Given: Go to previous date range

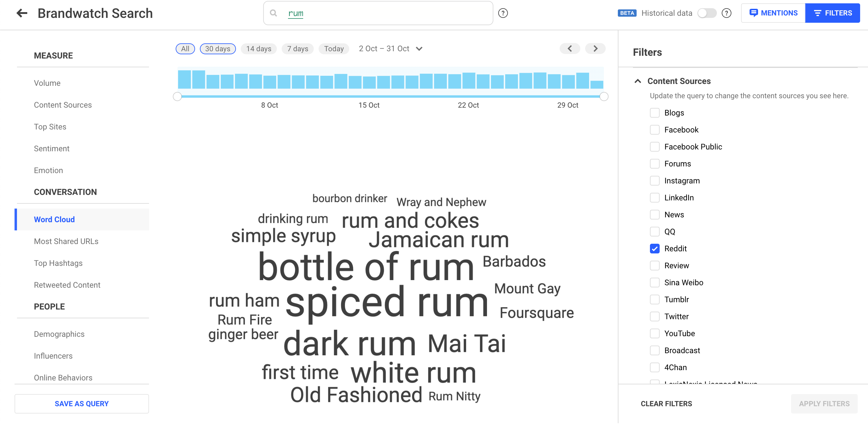Looking at the screenshot, I should click(569, 49).
